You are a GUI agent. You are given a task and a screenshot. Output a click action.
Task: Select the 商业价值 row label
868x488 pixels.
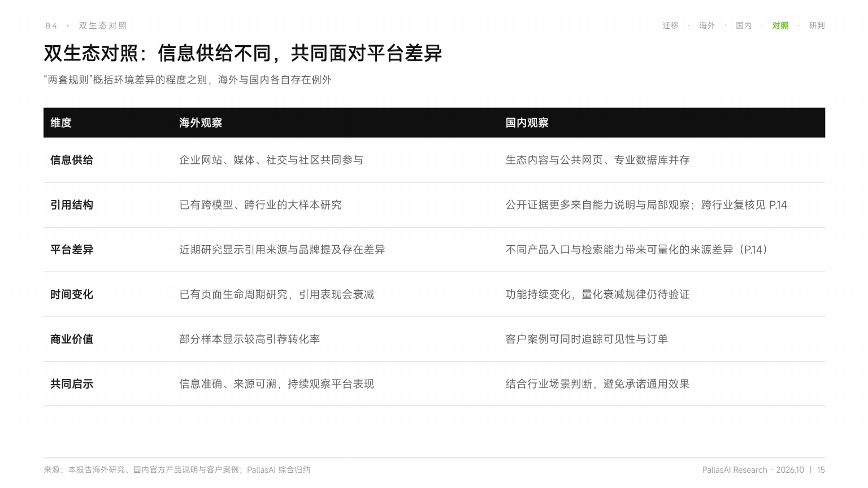pos(72,339)
